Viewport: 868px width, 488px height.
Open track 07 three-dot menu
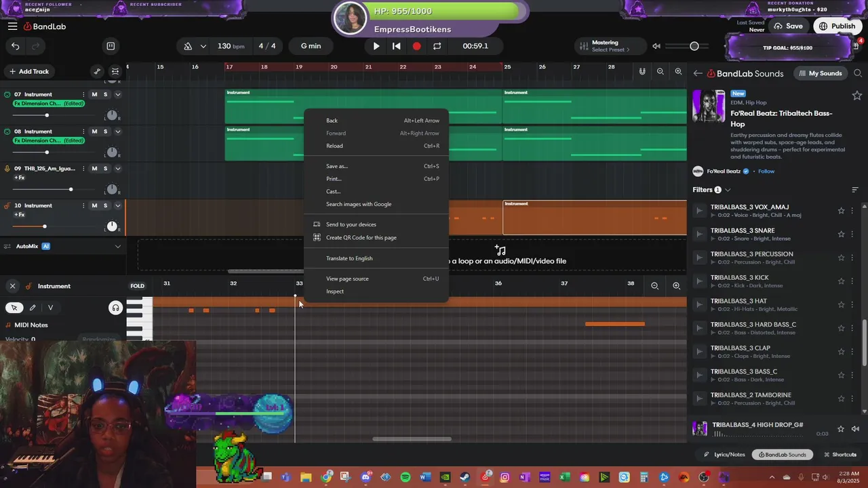83,94
